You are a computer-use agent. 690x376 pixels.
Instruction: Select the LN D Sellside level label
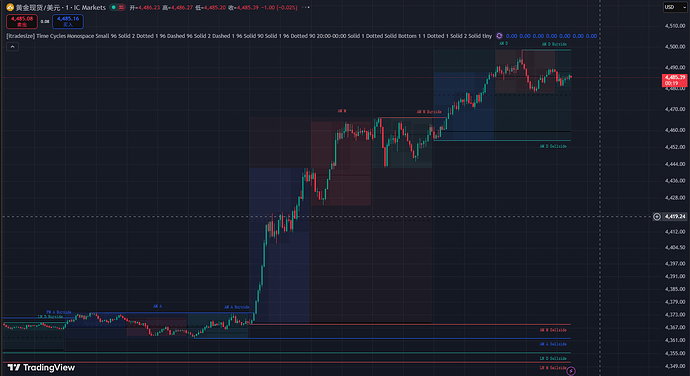click(553, 358)
